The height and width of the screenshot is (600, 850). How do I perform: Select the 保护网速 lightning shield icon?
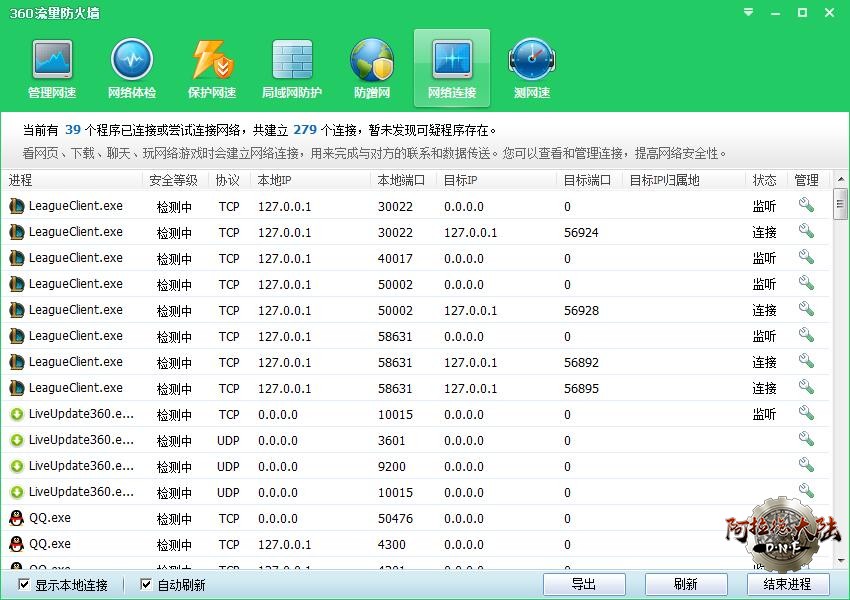pos(212,61)
